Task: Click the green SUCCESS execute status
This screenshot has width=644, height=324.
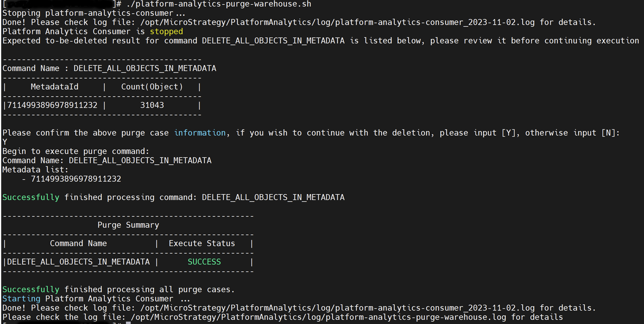Action: point(204,262)
